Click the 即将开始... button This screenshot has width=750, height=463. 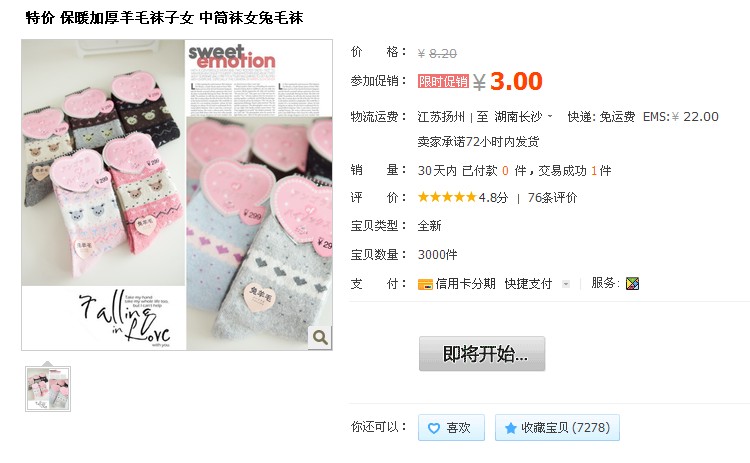click(482, 354)
